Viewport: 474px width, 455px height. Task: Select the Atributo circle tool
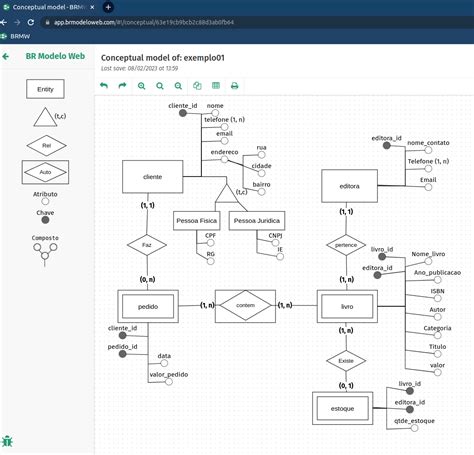(45, 201)
